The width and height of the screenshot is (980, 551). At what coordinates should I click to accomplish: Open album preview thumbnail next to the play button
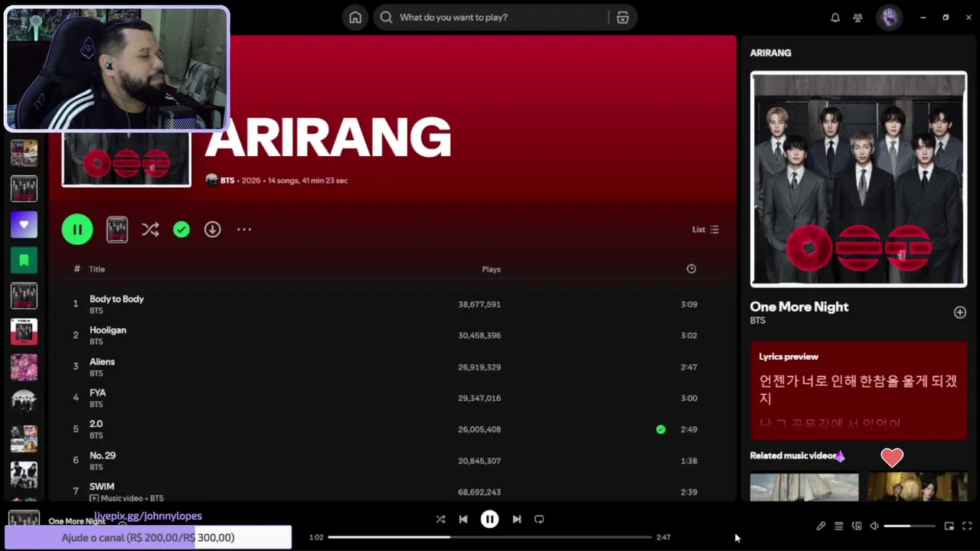coord(117,230)
